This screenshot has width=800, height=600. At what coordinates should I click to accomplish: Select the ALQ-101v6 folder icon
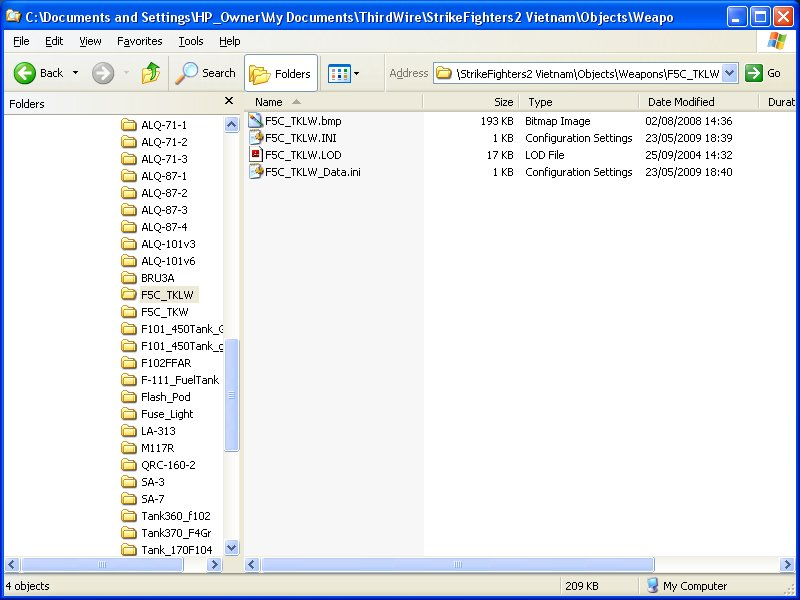129,261
